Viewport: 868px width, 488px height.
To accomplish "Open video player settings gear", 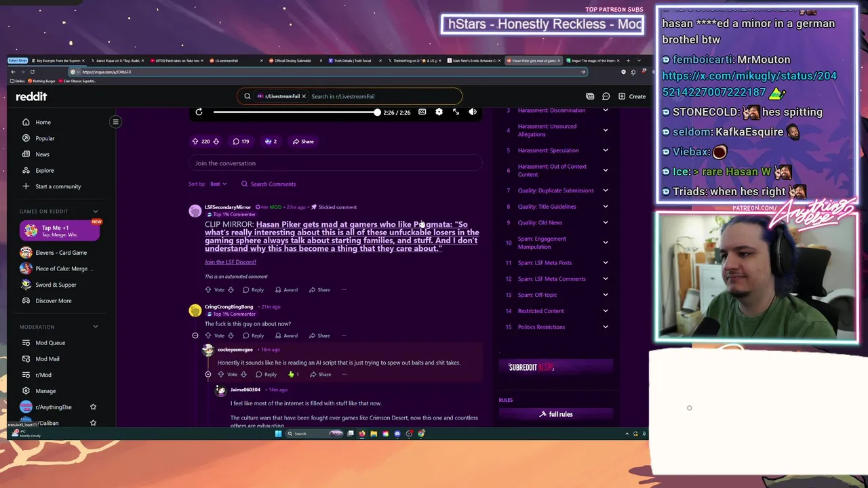I will pyautogui.click(x=439, y=112).
